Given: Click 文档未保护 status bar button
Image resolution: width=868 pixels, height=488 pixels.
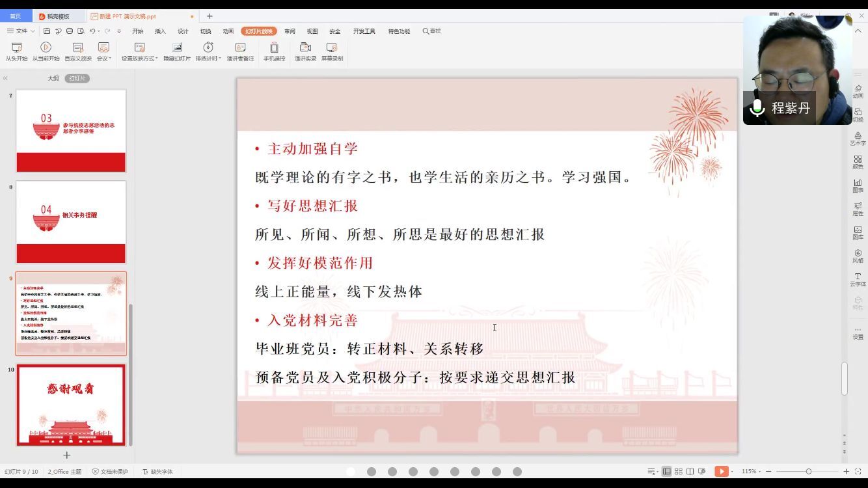Looking at the screenshot, I should pos(110,472).
